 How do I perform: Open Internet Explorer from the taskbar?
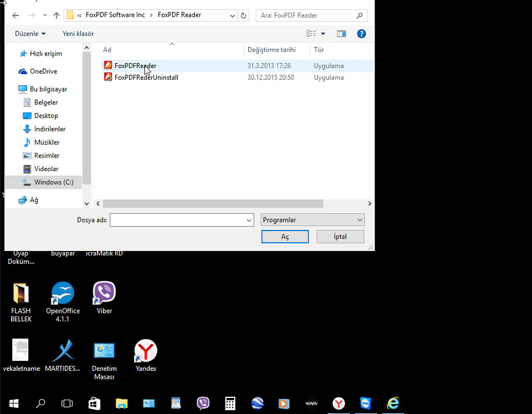pyautogui.click(x=393, y=403)
